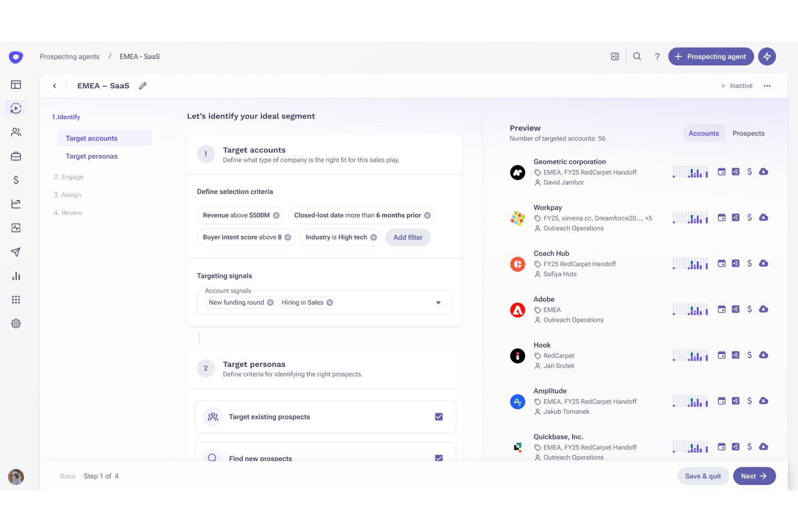The image size is (798, 532).
Task: Uncheck Find new prospects checkbox
Action: click(439, 458)
